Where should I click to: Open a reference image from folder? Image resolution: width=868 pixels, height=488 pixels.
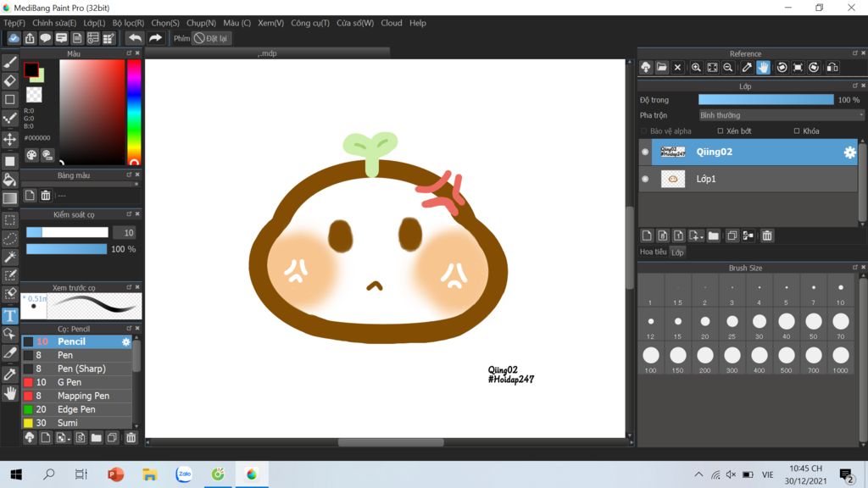pyautogui.click(x=661, y=68)
